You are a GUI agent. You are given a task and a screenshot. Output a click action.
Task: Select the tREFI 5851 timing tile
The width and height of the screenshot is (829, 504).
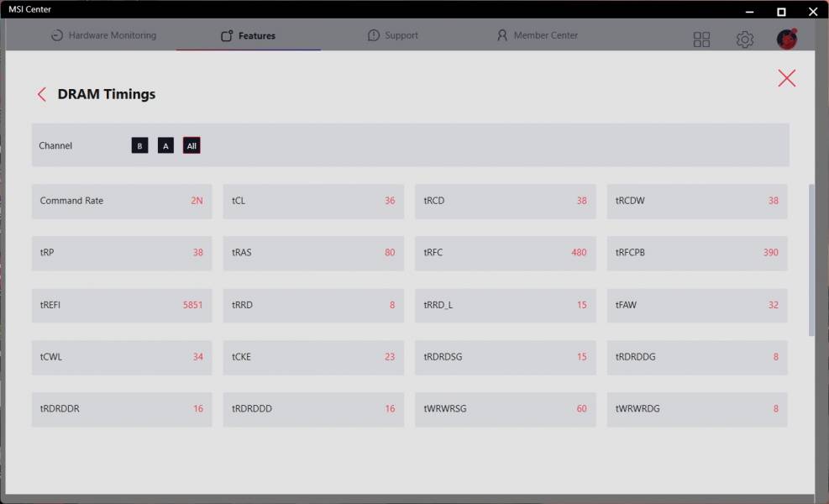coord(122,305)
